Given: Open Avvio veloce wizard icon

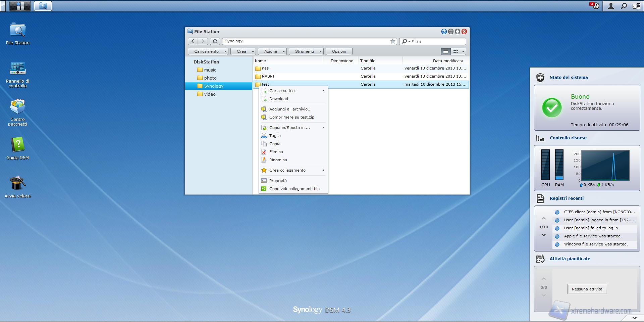Looking at the screenshot, I should tap(17, 184).
